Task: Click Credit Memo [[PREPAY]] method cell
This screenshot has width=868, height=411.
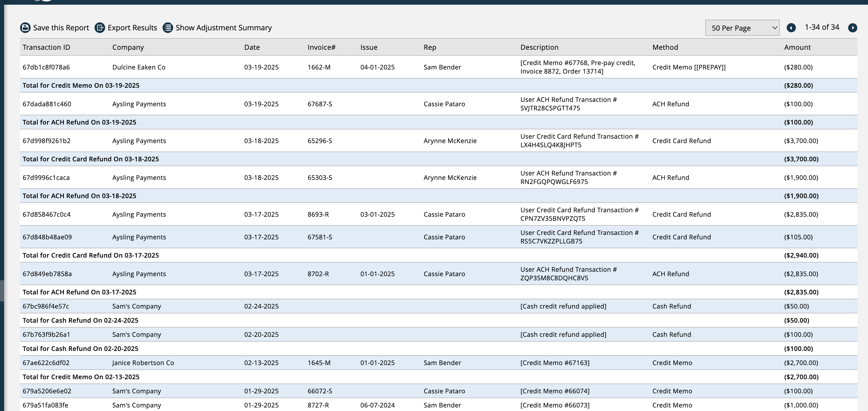Action: tap(689, 67)
